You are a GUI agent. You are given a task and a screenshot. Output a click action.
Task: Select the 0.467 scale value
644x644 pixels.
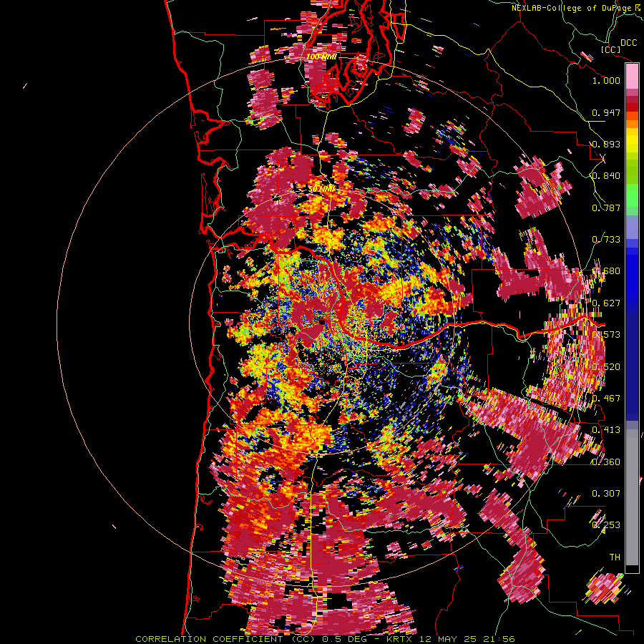(x=606, y=399)
